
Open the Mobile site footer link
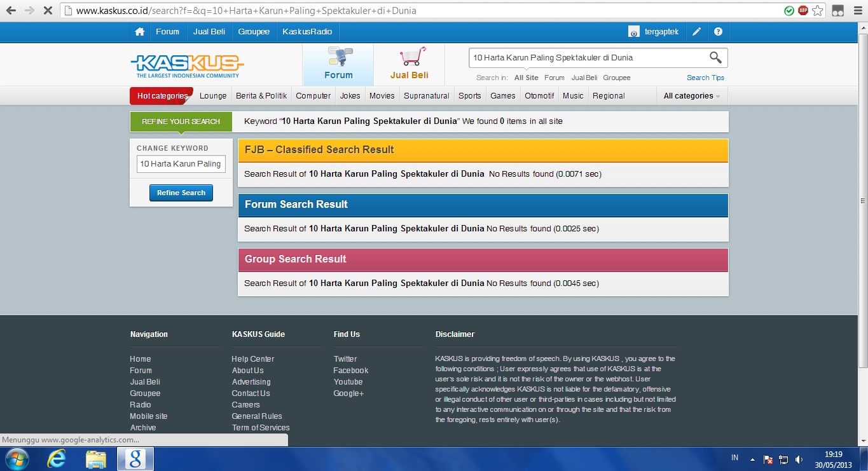tap(149, 416)
